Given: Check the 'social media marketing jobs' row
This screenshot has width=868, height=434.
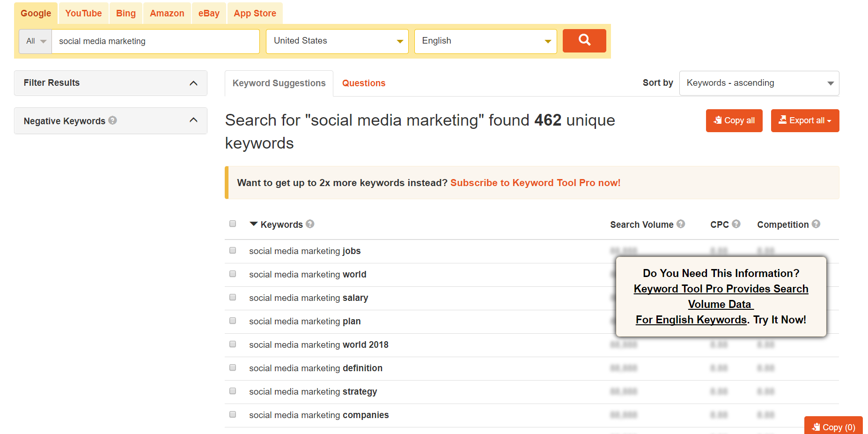Looking at the screenshot, I should (x=233, y=250).
